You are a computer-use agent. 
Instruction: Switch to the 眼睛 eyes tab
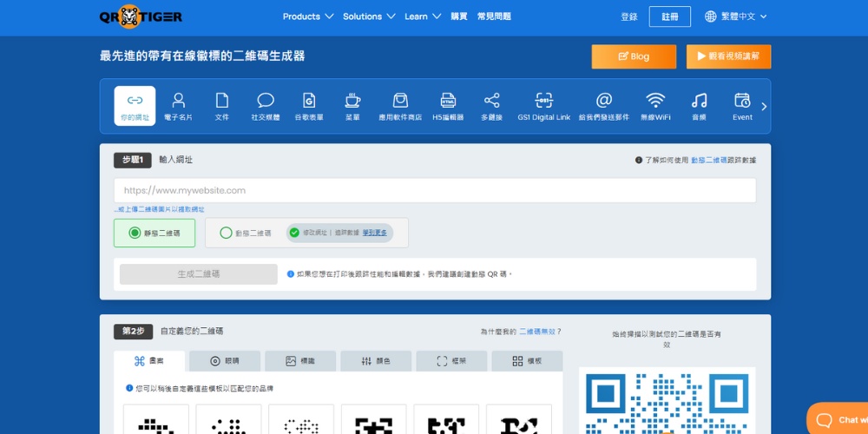pyautogui.click(x=225, y=361)
